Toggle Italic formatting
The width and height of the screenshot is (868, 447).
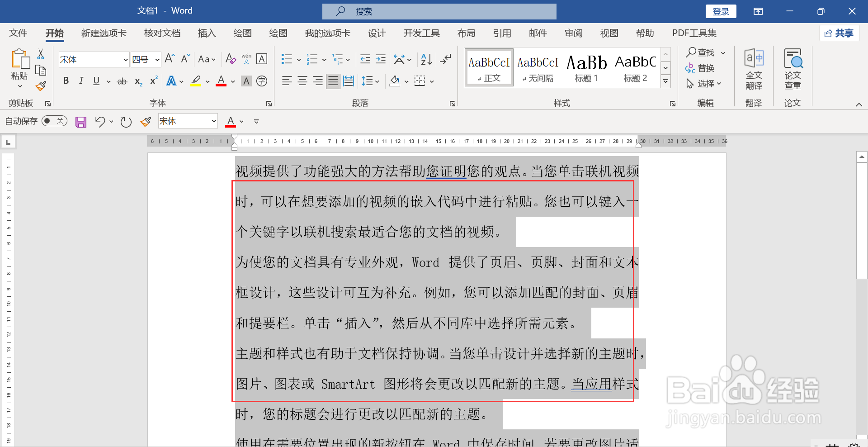81,81
